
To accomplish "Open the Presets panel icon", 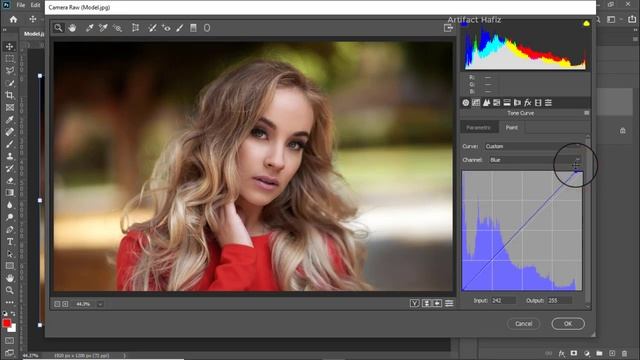I will pyautogui.click(x=549, y=102).
